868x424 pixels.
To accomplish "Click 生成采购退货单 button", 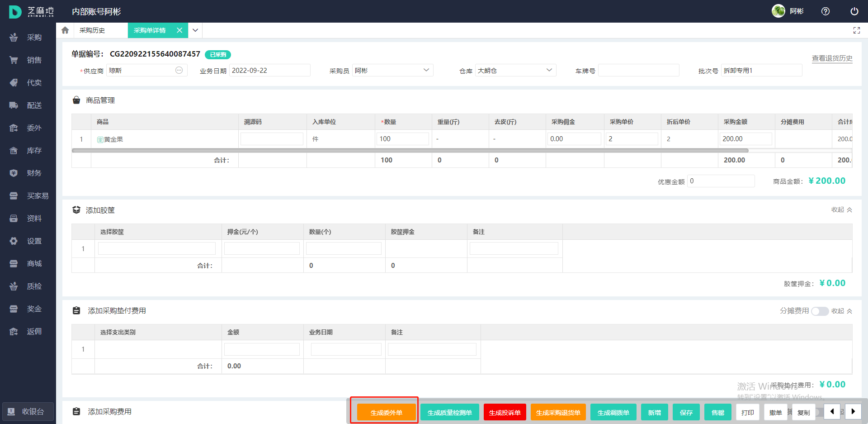I will point(558,412).
